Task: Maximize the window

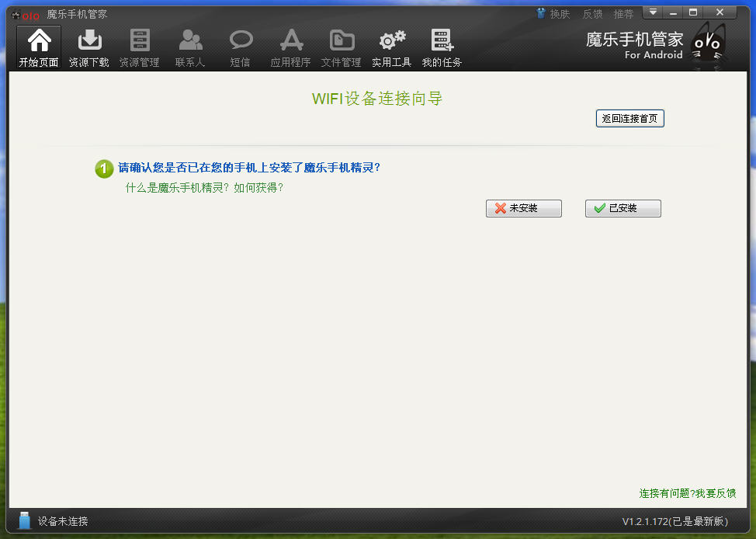Action: 693,12
